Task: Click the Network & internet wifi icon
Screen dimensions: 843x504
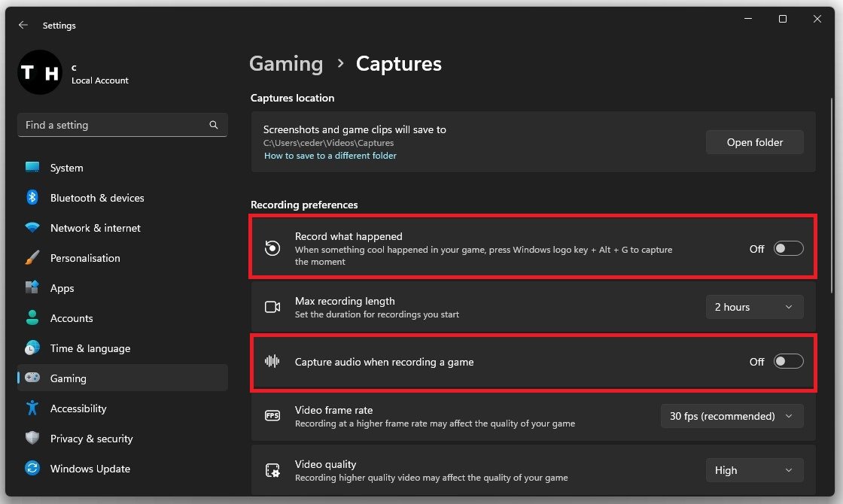Action: [x=32, y=228]
